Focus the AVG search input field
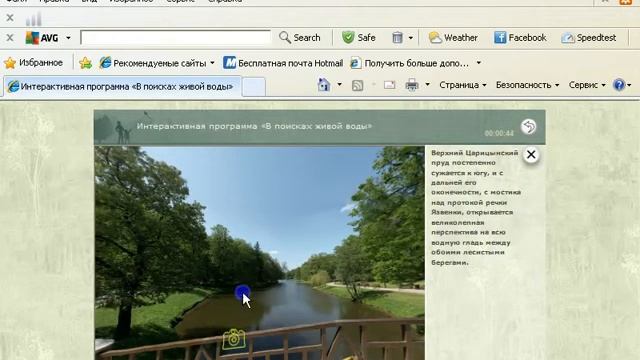640x360 pixels. pyautogui.click(x=176, y=38)
